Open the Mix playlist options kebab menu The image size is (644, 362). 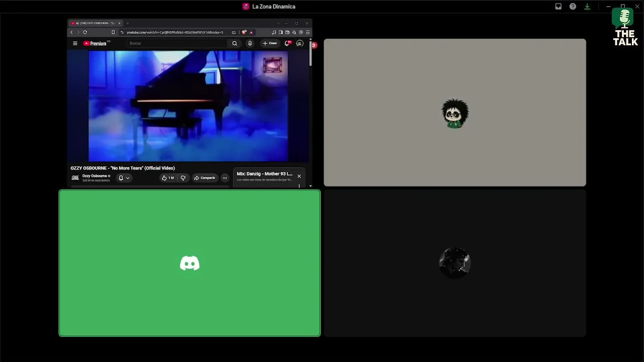299,186
